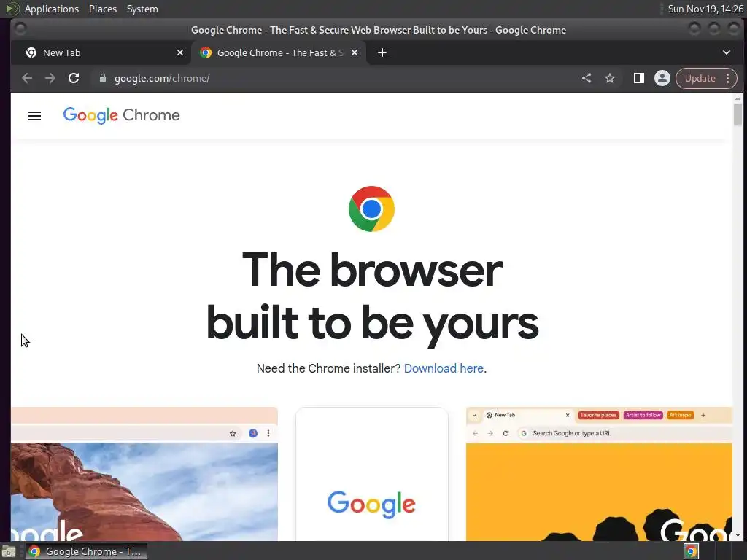The height and width of the screenshot is (560, 747).
Task: Share this page using the share icon
Action: [587, 78]
